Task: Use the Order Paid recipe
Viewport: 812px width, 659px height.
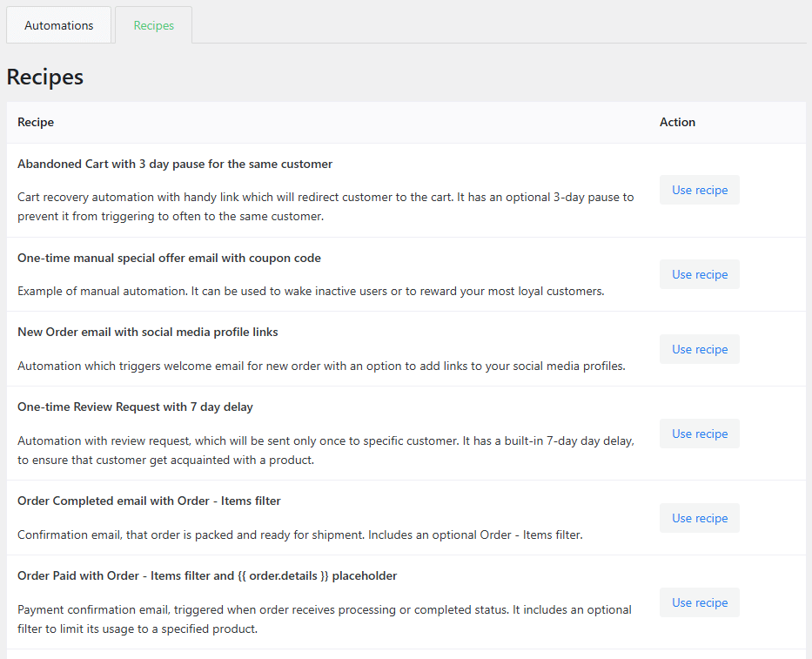Action: point(699,602)
